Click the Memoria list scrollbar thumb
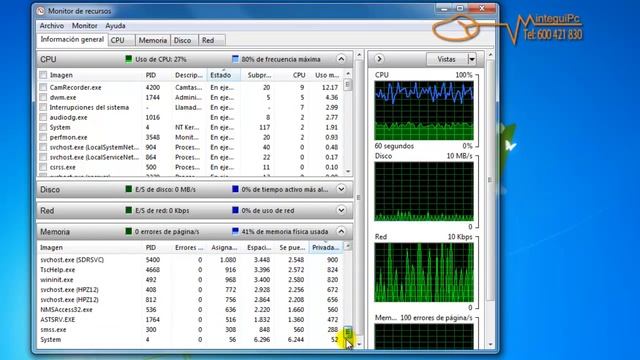 click(348, 332)
